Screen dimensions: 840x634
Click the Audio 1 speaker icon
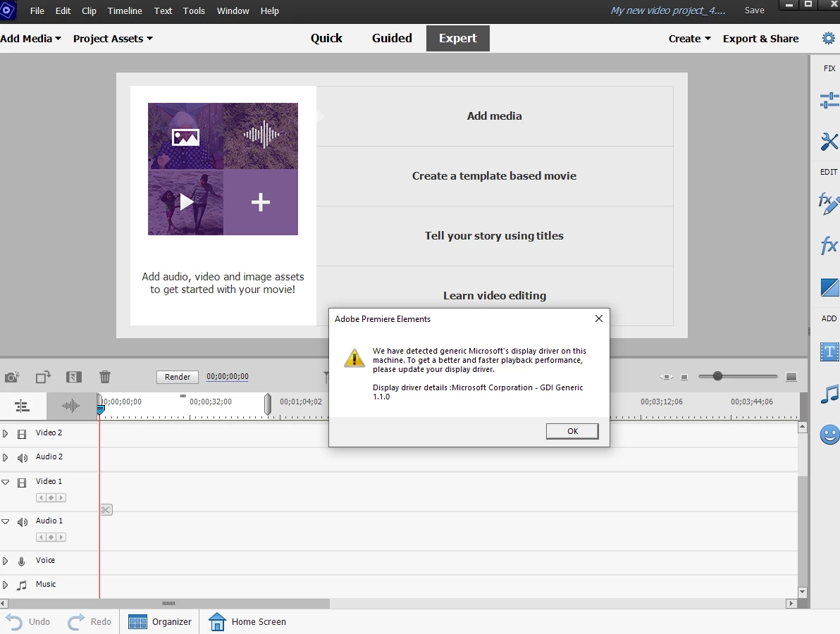coord(23,522)
